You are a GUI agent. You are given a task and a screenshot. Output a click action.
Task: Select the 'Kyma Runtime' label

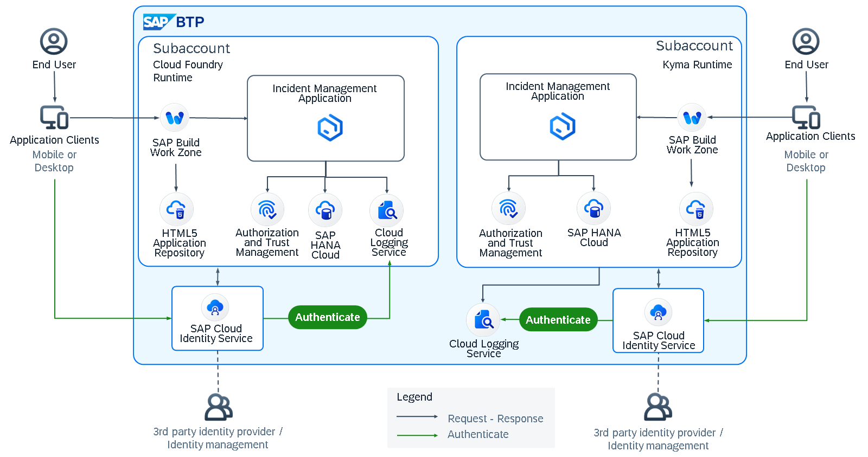click(x=697, y=65)
